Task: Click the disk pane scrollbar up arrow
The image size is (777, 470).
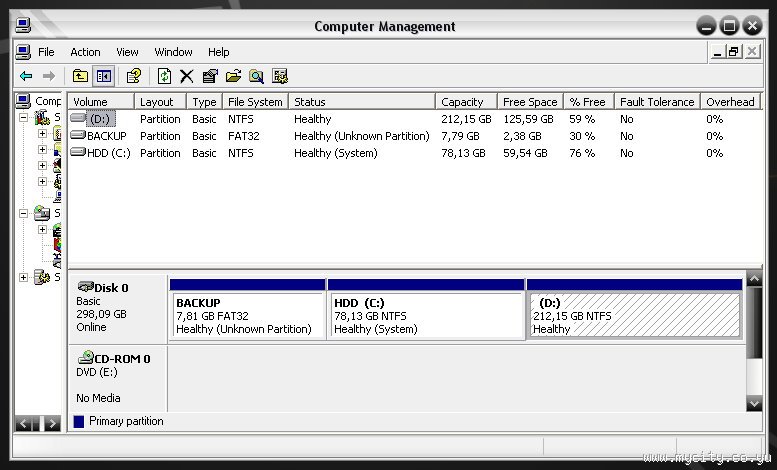Action: 754,279
